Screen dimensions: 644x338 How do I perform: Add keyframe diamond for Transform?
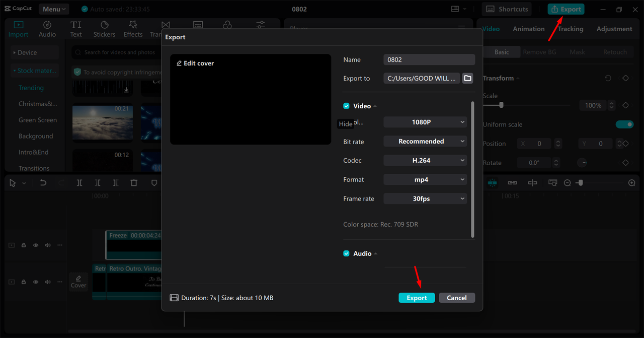(626, 79)
